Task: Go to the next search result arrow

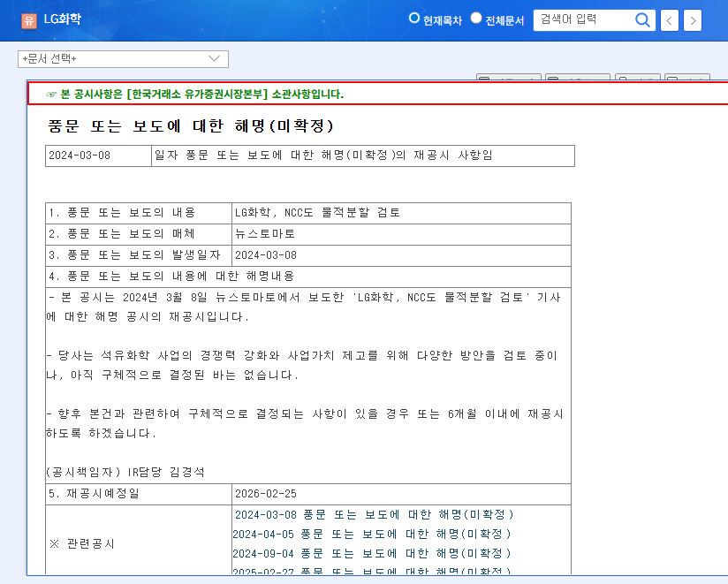Action: (x=693, y=20)
